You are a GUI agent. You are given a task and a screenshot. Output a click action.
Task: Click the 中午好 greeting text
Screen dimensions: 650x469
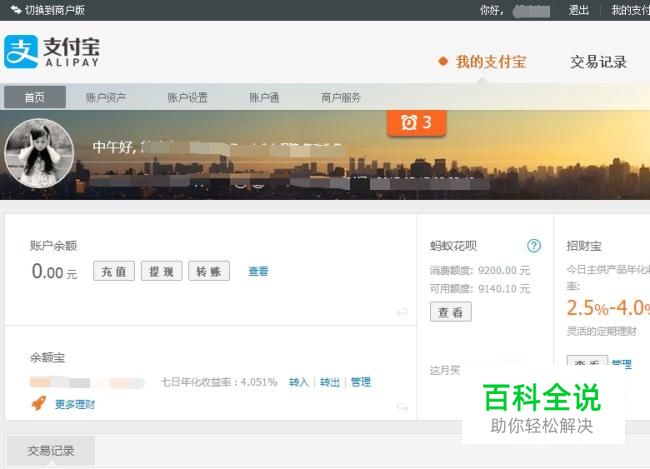[114, 147]
